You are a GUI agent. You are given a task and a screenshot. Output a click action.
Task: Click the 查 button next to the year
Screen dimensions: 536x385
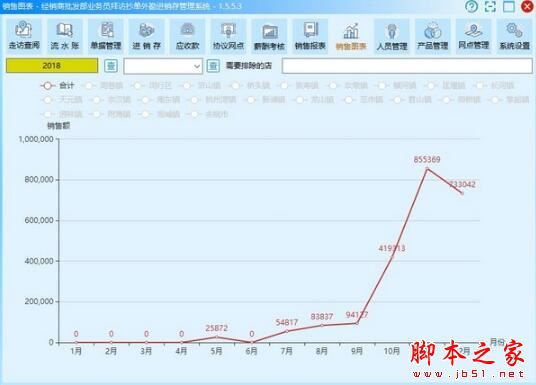(x=111, y=66)
